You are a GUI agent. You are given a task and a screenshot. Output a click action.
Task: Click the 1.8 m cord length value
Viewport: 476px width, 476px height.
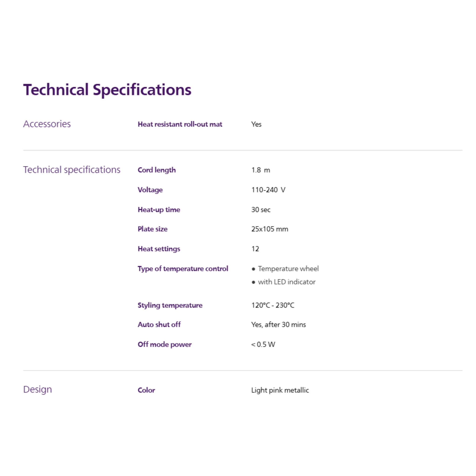tap(260, 170)
